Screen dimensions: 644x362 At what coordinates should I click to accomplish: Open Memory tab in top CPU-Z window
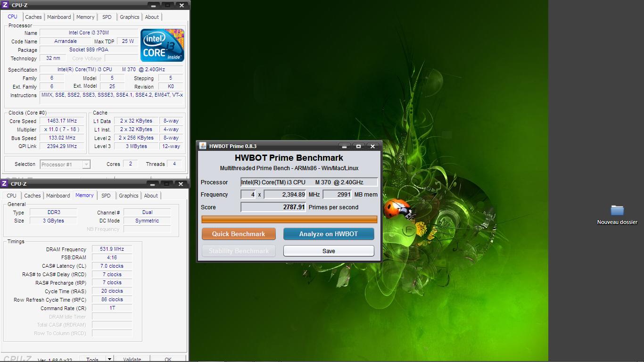click(x=85, y=17)
